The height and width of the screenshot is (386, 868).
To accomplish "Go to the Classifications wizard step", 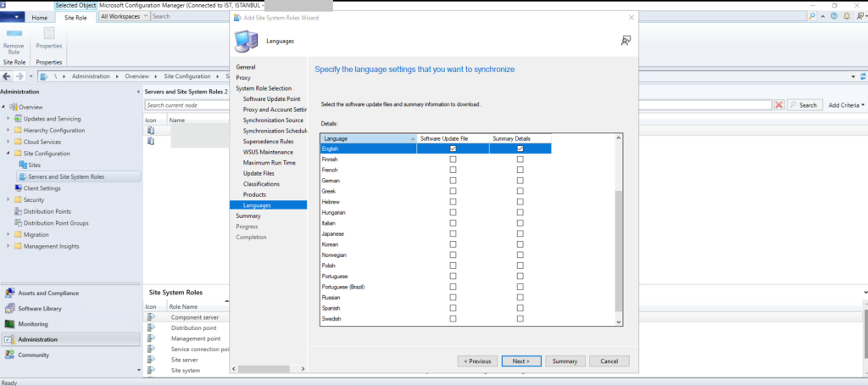I will 261,183.
